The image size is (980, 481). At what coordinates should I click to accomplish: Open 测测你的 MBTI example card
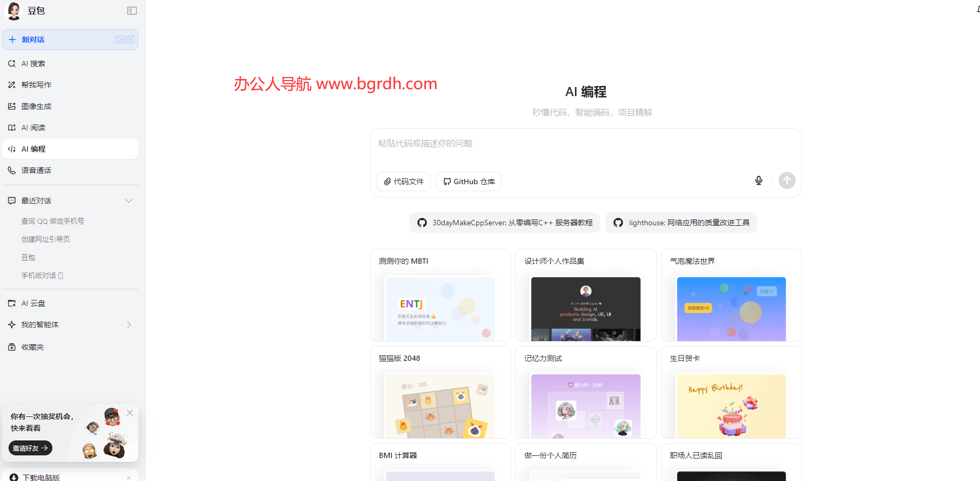click(x=440, y=295)
